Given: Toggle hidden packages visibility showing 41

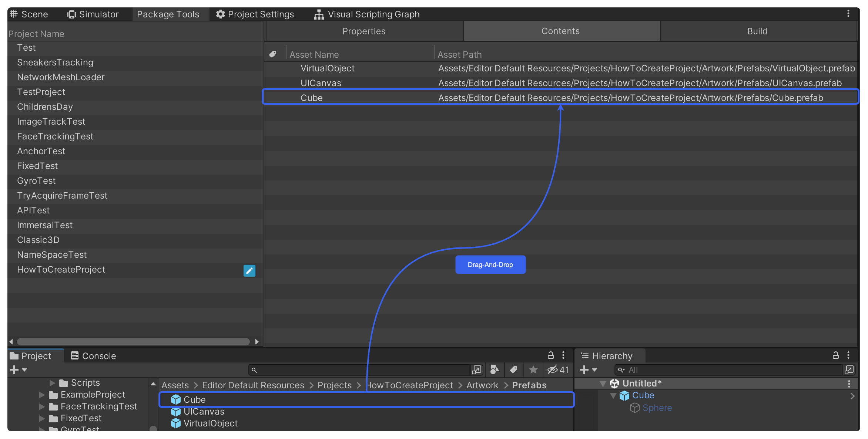Looking at the screenshot, I should 558,369.
